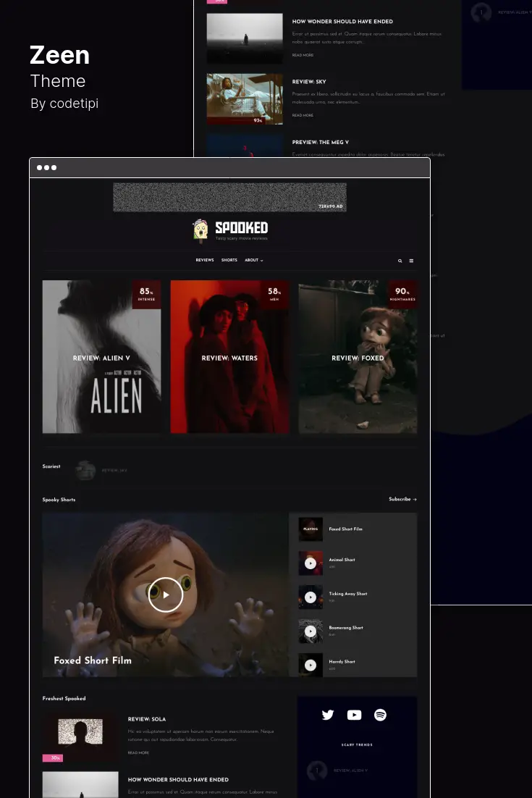The image size is (532, 798).
Task: Click the Foxed Short Film video title
Action: (x=93, y=660)
